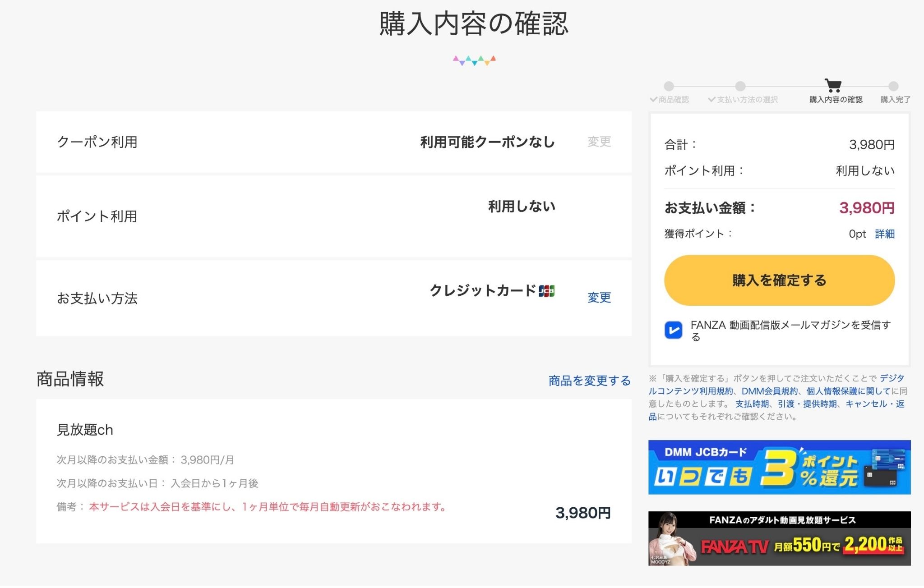Click 商品を変更する link
Screen dimensions: 924x588
tap(589, 381)
